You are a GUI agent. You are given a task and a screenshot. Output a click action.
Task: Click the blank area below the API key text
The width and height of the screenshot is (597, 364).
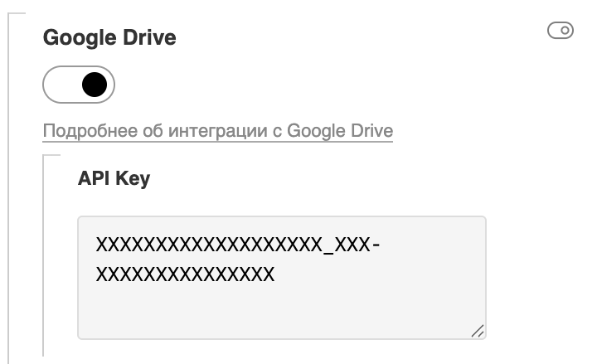point(282,311)
